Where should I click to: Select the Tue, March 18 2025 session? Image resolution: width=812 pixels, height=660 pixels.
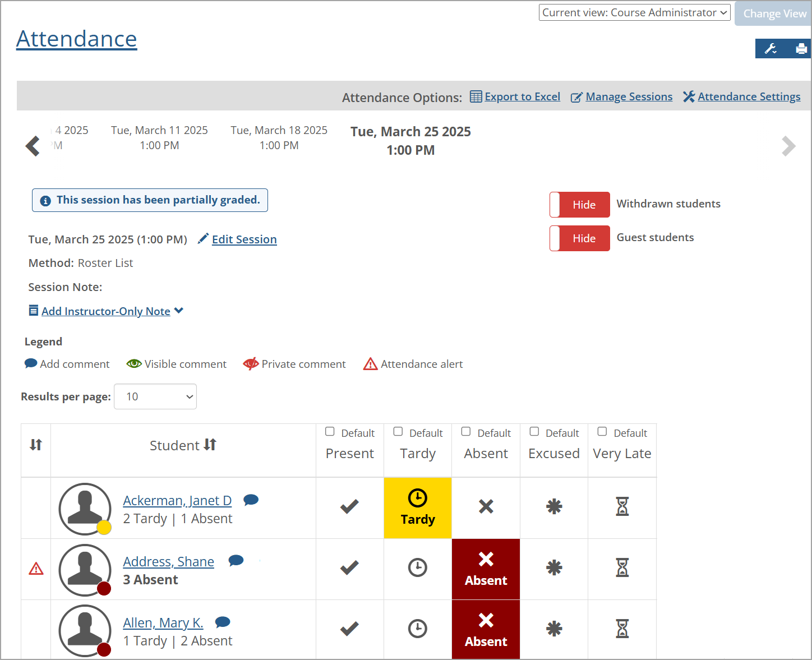279,138
